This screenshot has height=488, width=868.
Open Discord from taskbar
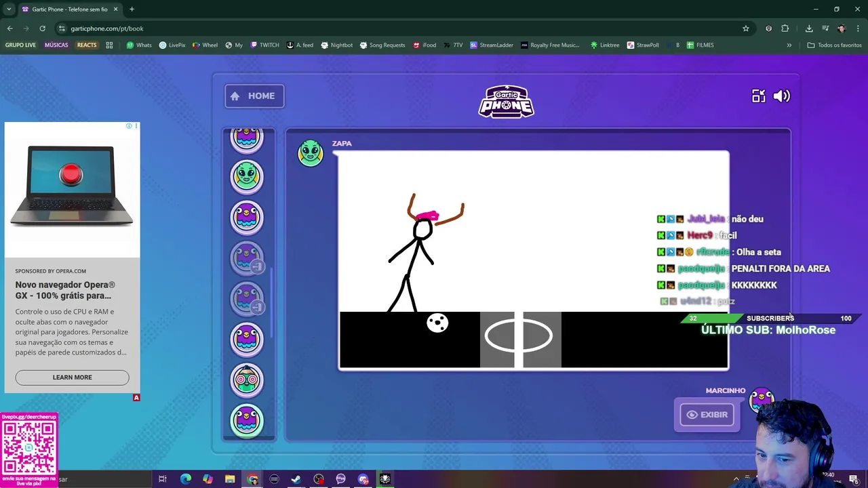363,479
